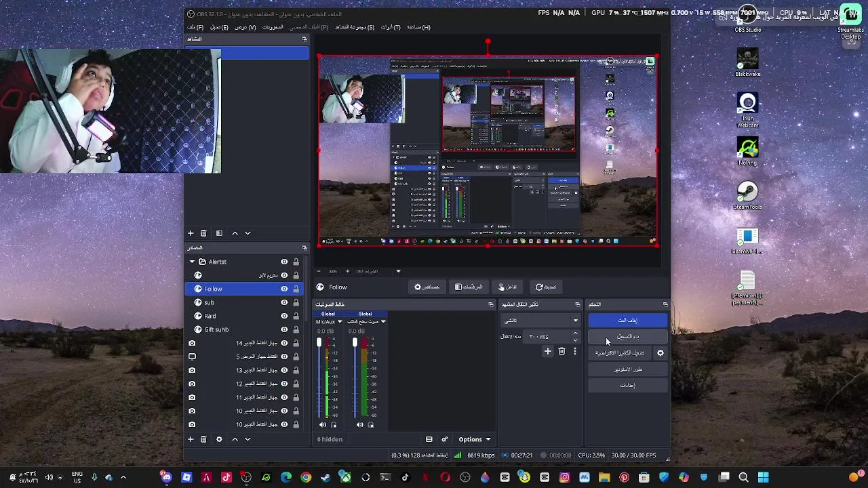Undock the controls panel
Viewport: 868px width, 488px height.
point(665,304)
